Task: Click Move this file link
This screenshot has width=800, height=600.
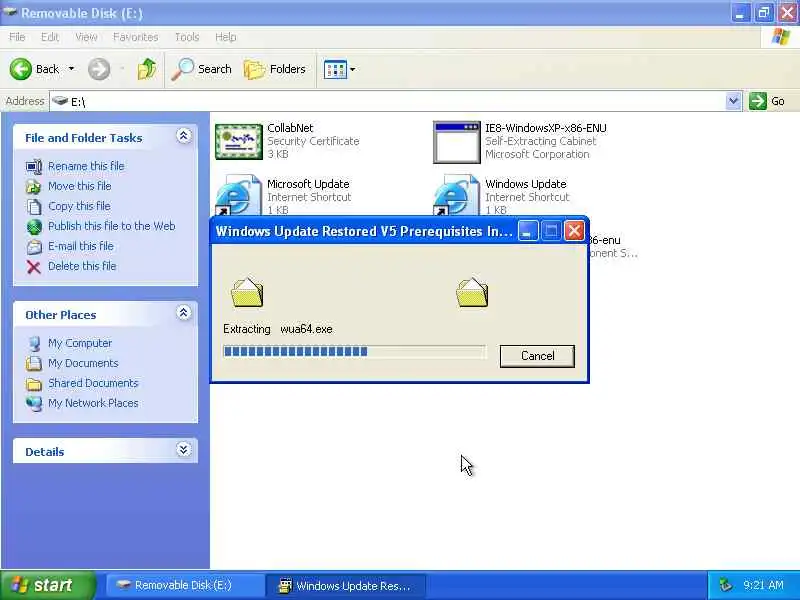Action: pos(80,186)
